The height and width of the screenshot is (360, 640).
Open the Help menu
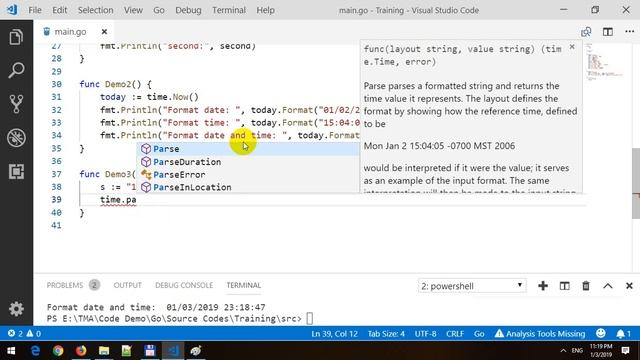265,10
